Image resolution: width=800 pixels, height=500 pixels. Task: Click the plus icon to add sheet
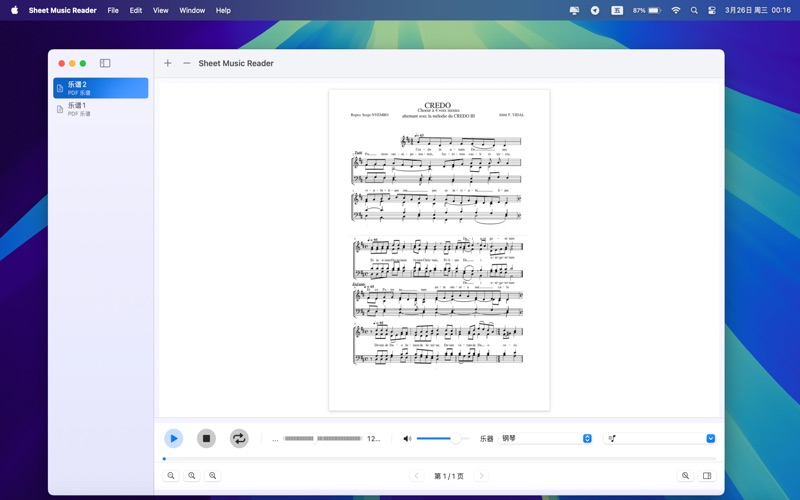click(168, 63)
